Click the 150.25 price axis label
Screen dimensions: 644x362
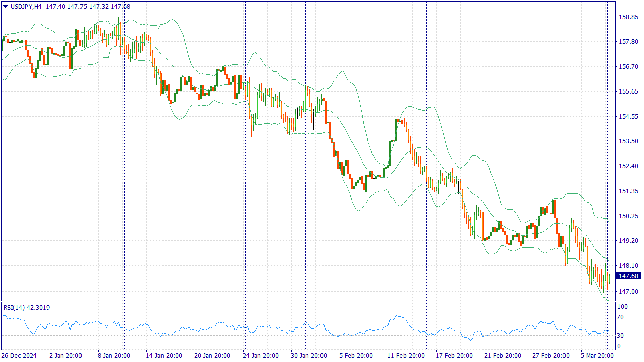628,216
